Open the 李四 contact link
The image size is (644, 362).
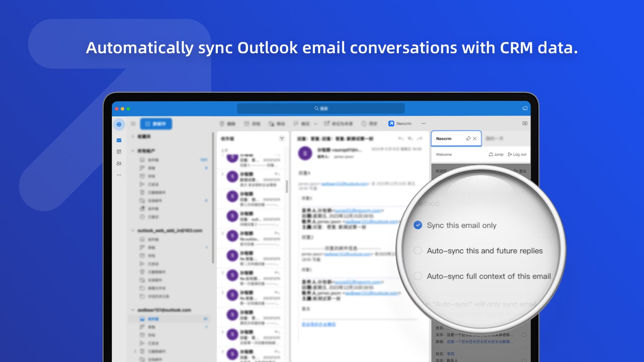pyautogui.click(x=451, y=354)
